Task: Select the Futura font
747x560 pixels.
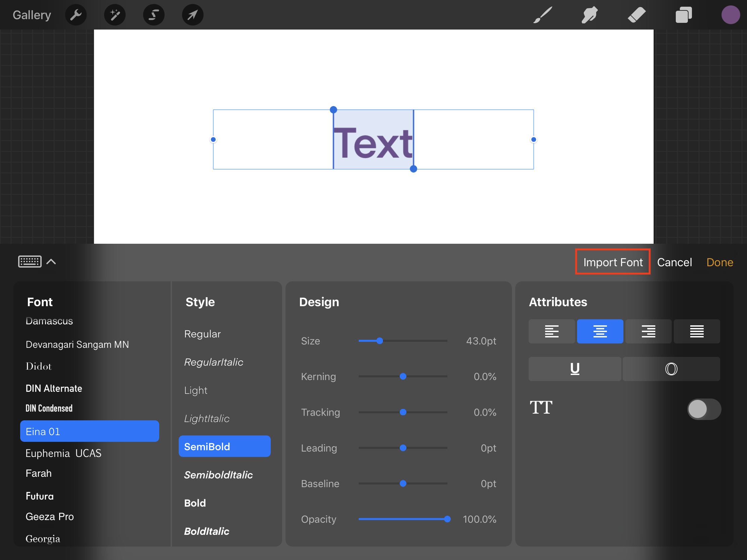Action: tap(40, 496)
